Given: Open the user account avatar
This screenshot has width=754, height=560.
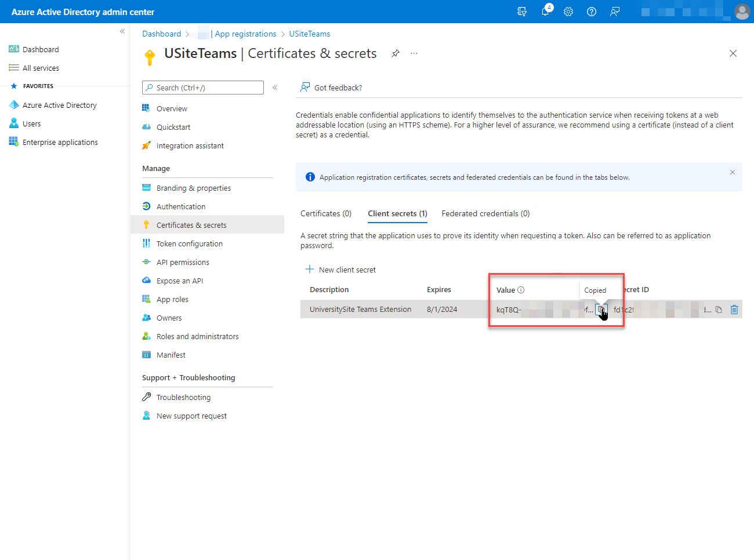Looking at the screenshot, I should [742, 12].
